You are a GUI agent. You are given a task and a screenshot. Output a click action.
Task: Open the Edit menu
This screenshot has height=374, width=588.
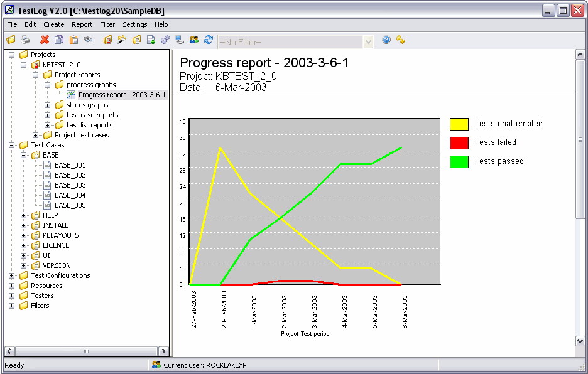click(30, 24)
